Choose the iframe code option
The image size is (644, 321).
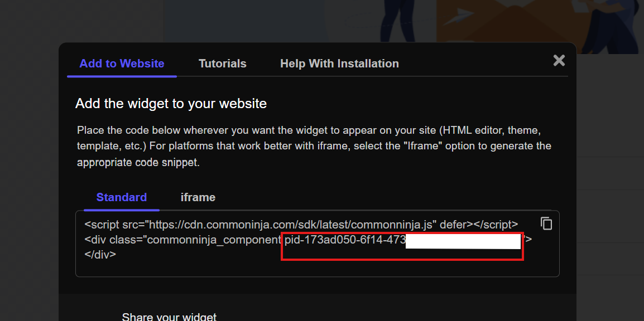pos(198,197)
